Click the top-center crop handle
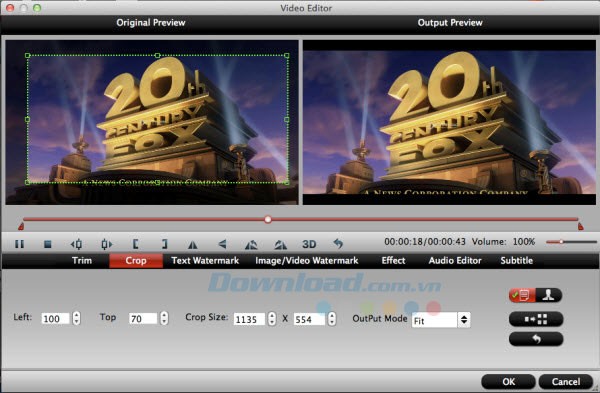The width and height of the screenshot is (600, 393). coord(158,55)
